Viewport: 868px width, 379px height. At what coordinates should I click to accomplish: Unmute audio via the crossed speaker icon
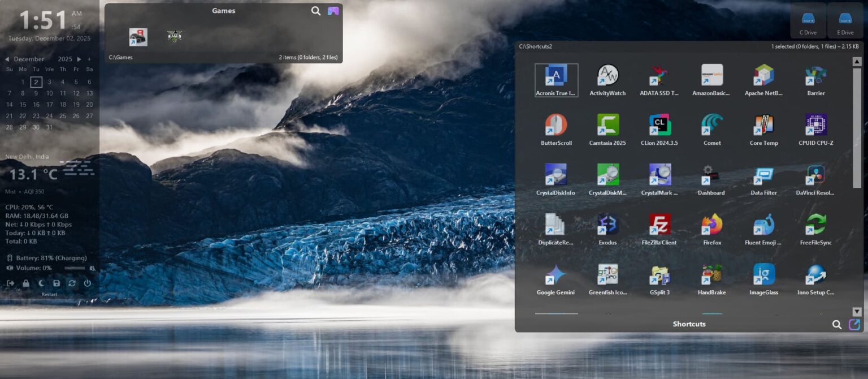[x=93, y=268]
